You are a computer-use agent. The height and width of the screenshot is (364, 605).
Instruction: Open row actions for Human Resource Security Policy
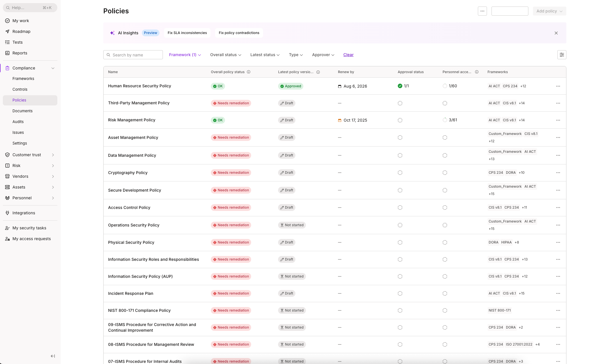coord(558,86)
